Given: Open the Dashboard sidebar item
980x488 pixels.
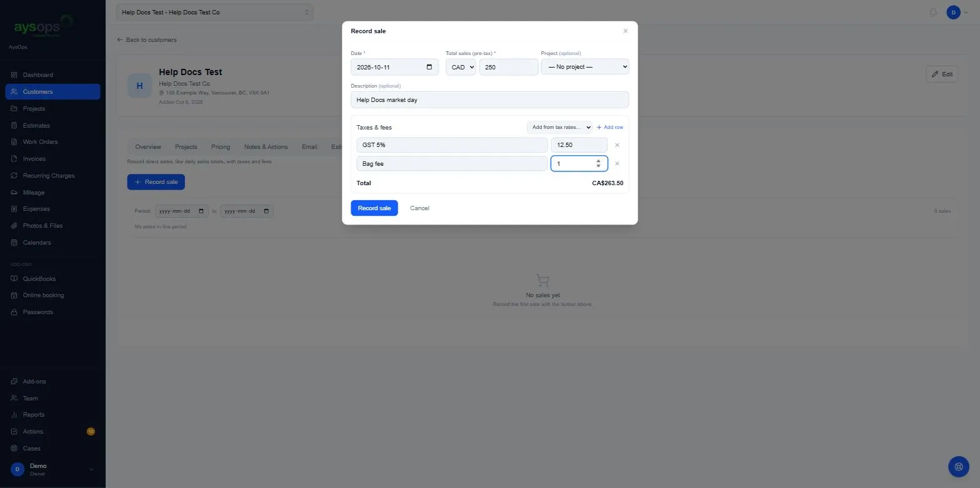Looking at the screenshot, I should [x=52, y=75].
